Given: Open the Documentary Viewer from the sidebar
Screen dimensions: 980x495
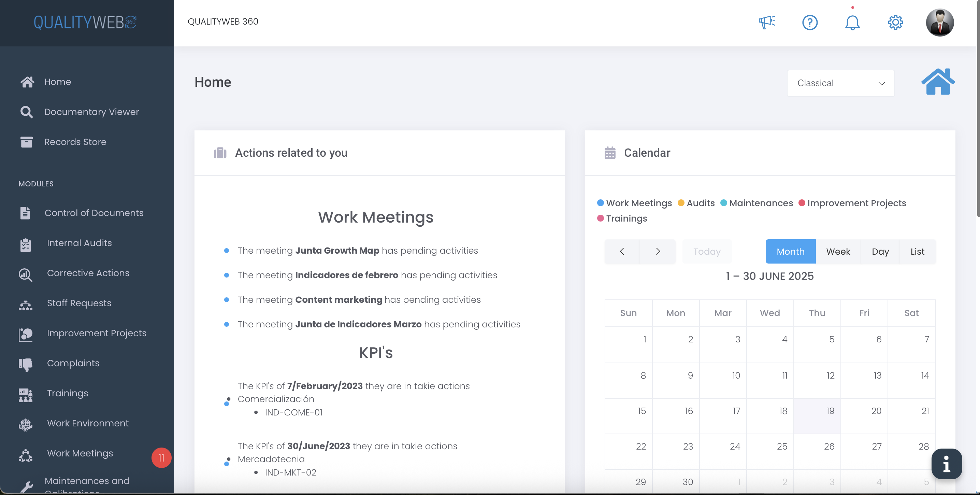Looking at the screenshot, I should [91, 112].
